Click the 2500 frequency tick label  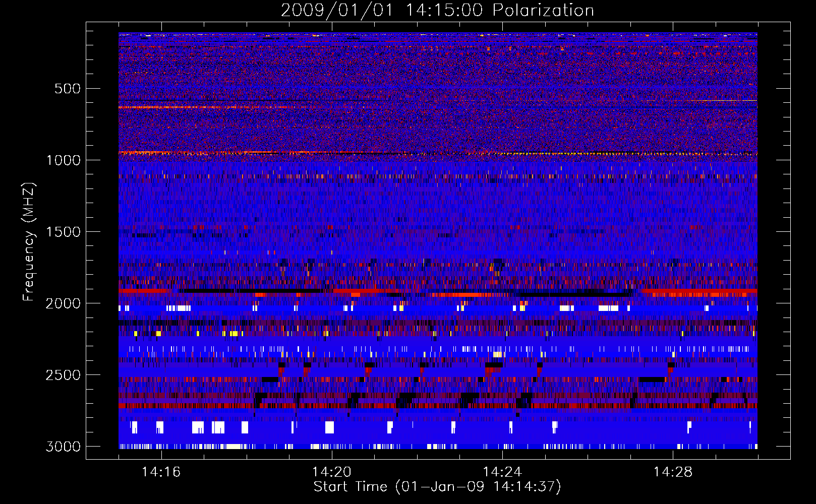pos(63,375)
